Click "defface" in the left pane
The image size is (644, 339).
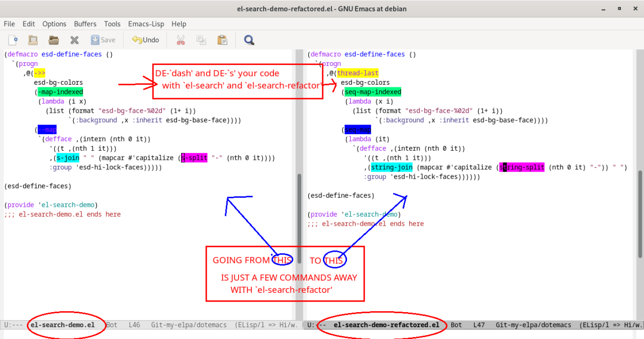coord(59,139)
